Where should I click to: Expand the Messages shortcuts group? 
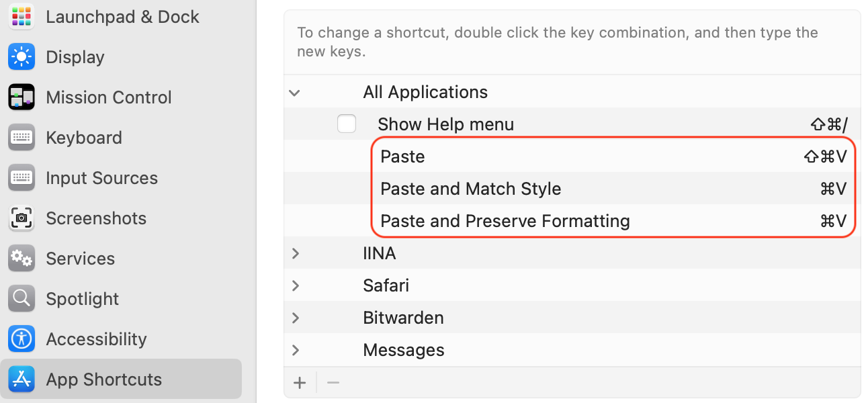tap(295, 350)
